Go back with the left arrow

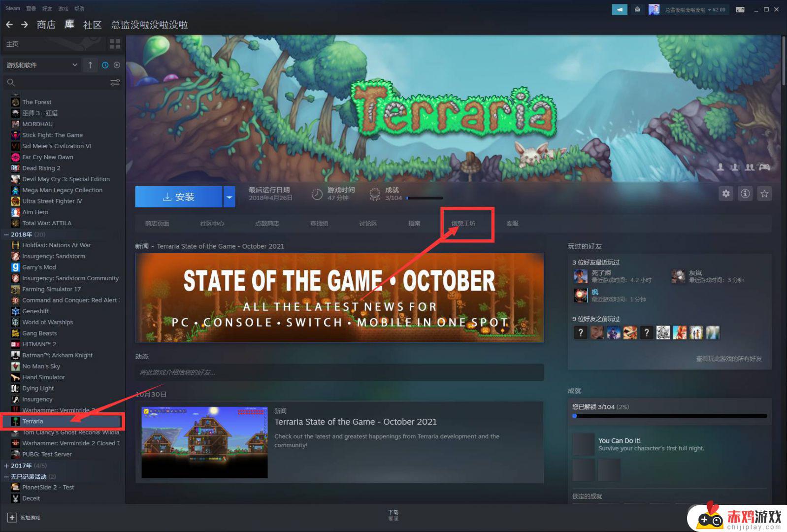(x=9, y=25)
